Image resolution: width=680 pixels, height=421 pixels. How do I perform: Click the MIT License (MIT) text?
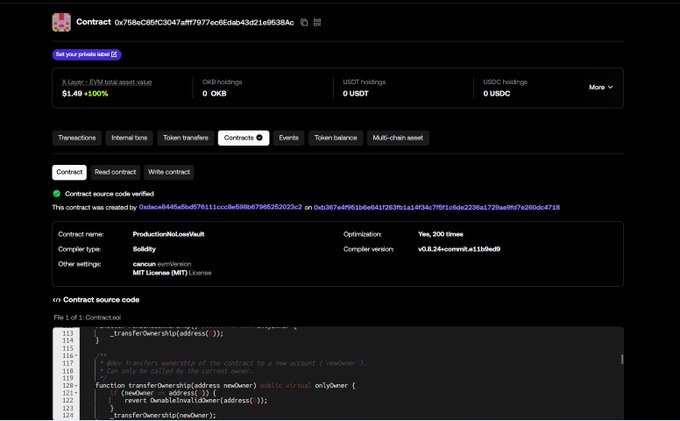click(x=160, y=273)
